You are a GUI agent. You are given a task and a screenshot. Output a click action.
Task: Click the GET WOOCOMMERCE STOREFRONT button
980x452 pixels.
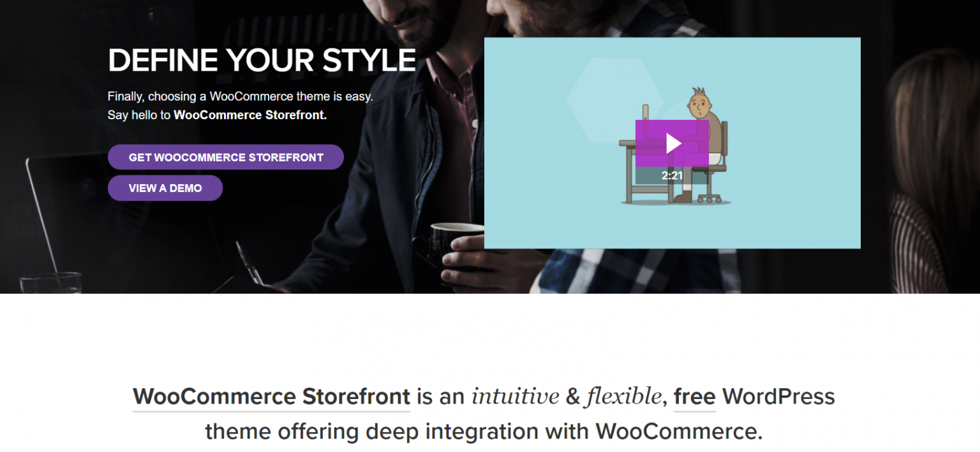226,157
